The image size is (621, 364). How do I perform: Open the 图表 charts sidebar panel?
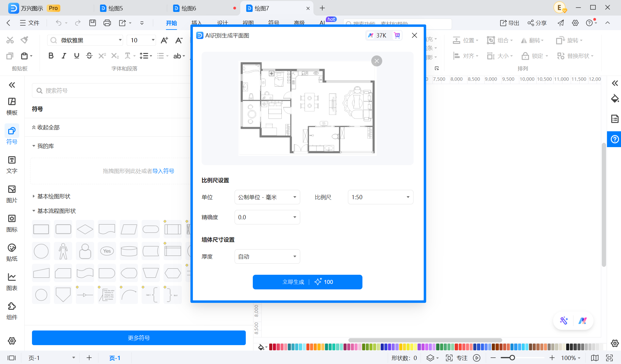(x=12, y=282)
